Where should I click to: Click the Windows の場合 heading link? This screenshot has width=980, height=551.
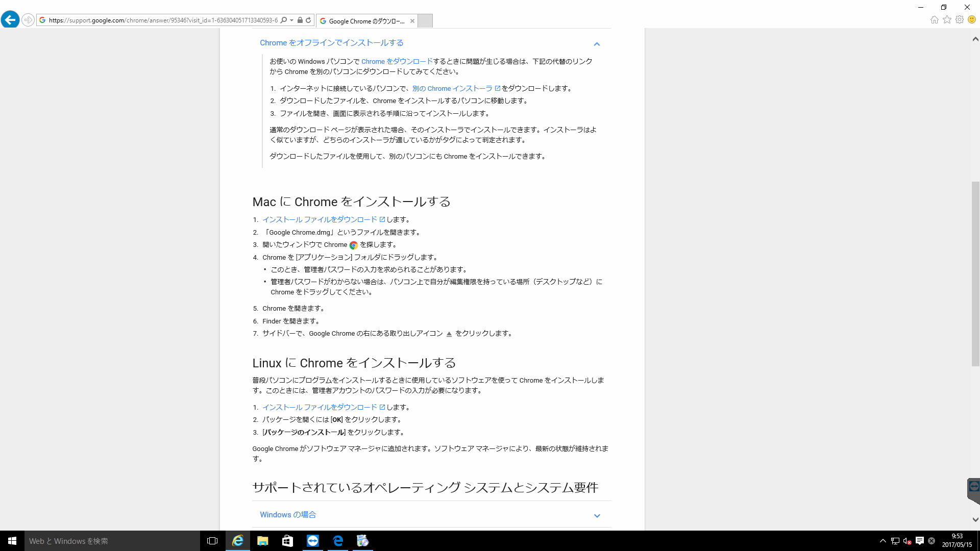click(288, 515)
